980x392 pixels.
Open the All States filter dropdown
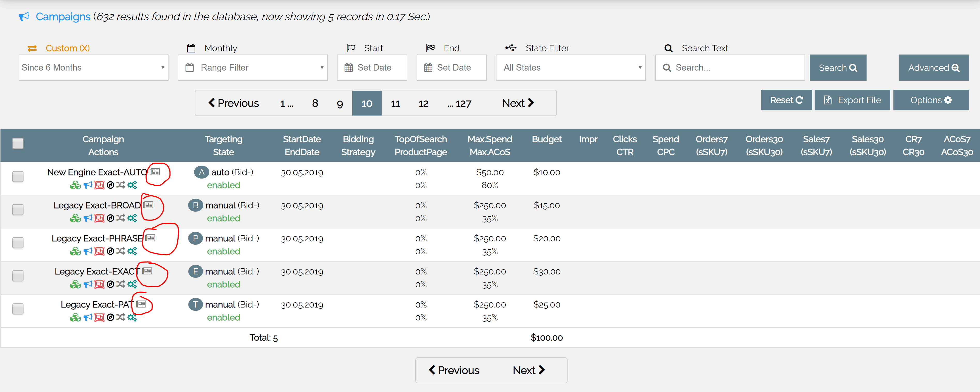[x=571, y=68]
